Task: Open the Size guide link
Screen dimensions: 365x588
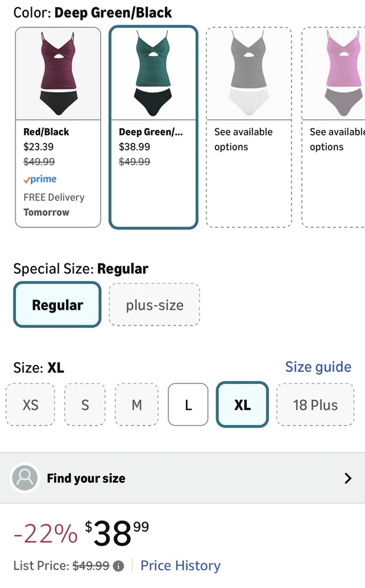Action: pos(318,367)
